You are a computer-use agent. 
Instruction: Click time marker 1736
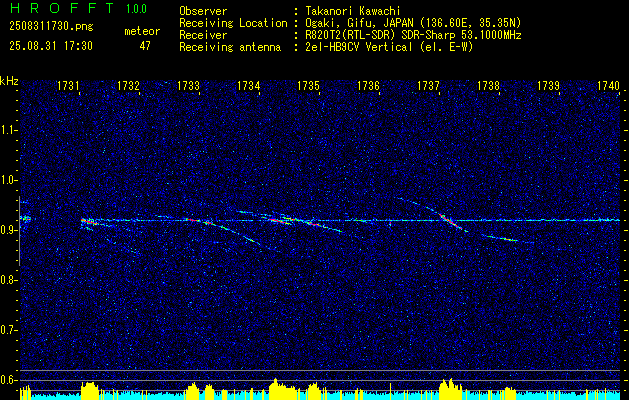point(368,85)
